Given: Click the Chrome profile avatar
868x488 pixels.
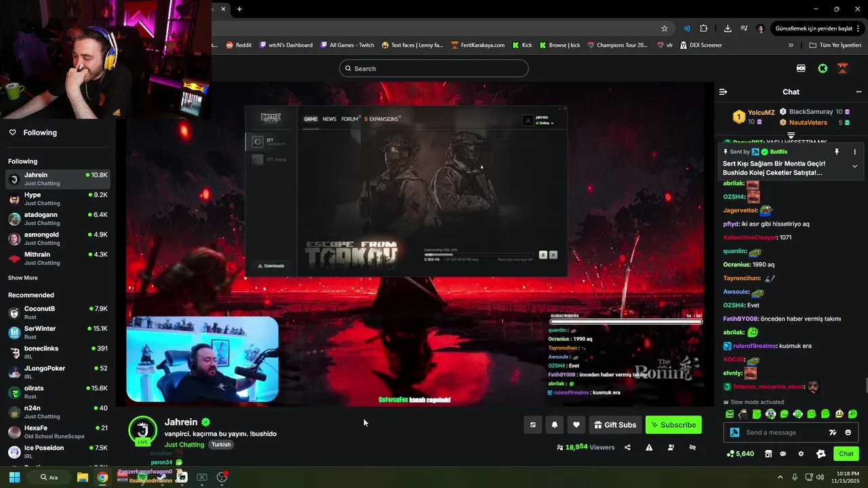Looking at the screenshot, I should click(760, 28).
